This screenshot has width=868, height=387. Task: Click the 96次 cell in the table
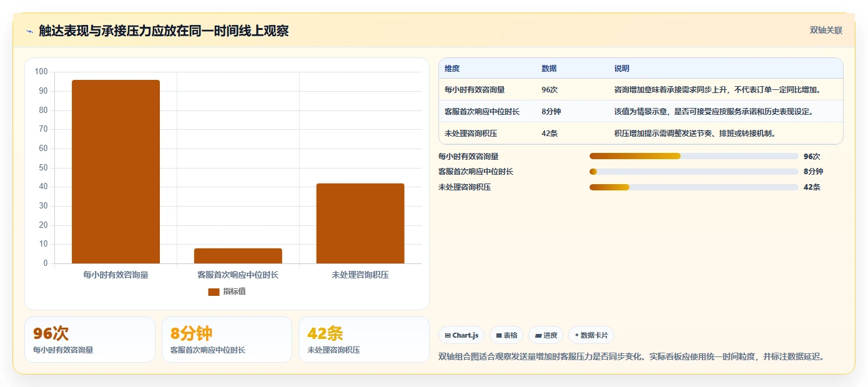(x=550, y=90)
